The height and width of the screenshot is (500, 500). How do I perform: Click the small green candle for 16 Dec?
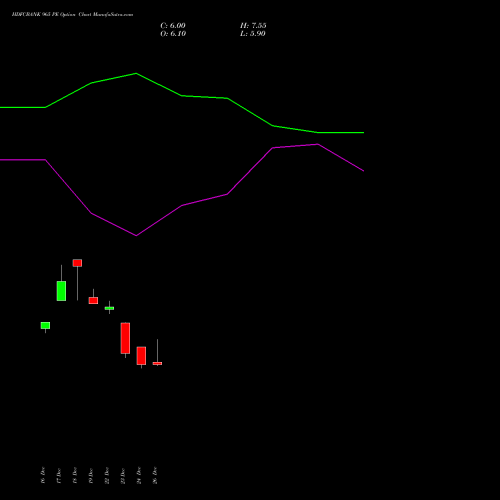[x=45, y=325]
